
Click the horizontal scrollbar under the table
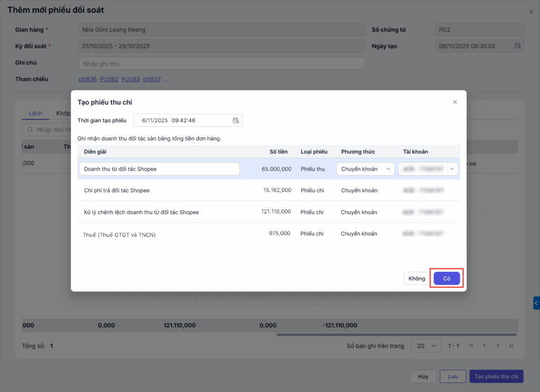click(x=396, y=335)
